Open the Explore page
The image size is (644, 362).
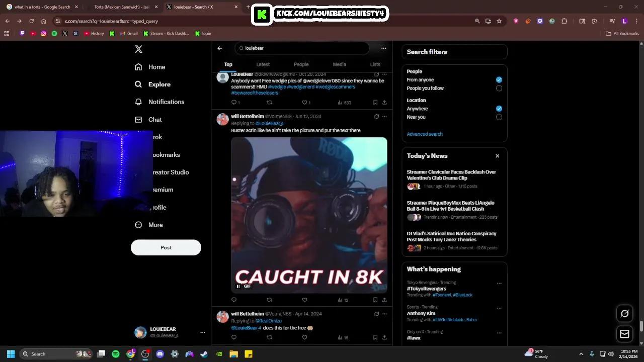152,84
